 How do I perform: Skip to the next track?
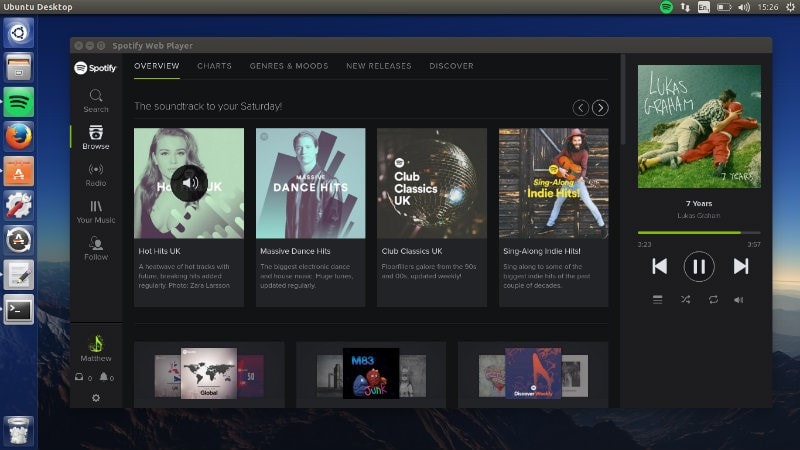[x=741, y=266]
